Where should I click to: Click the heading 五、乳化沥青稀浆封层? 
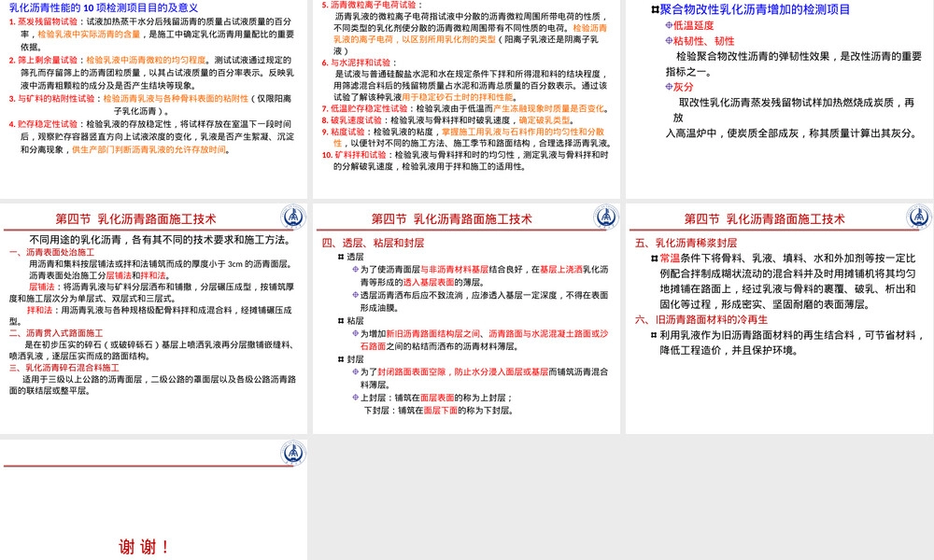coord(686,243)
